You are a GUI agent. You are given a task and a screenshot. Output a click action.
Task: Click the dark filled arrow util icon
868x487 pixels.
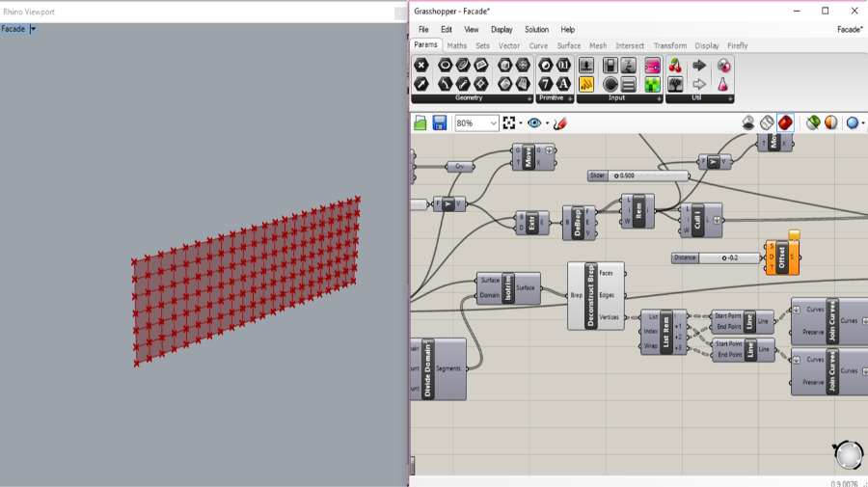(x=699, y=66)
